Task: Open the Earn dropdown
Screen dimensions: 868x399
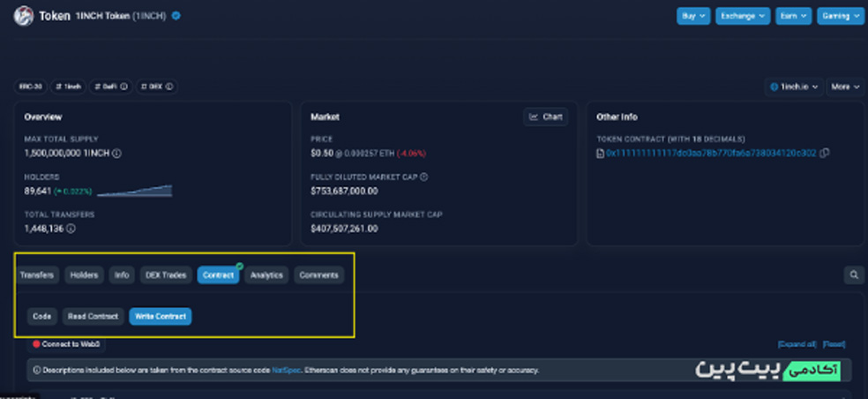Action: [x=793, y=16]
